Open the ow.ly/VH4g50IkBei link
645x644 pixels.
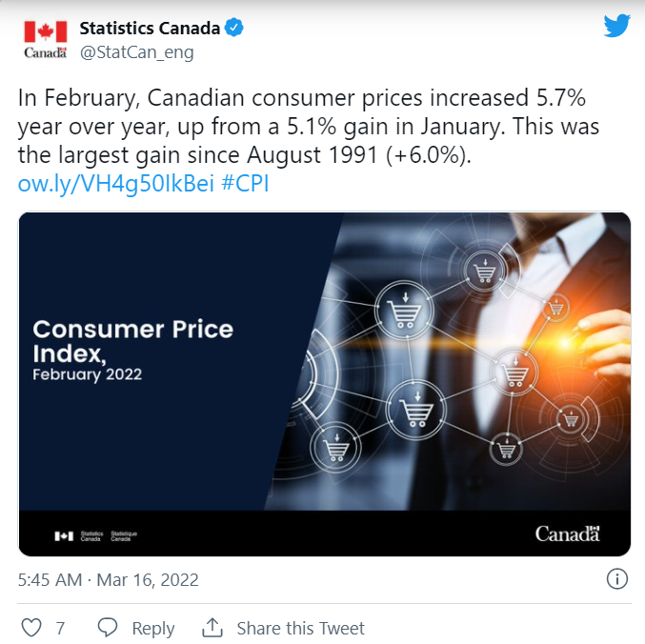[116, 184]
